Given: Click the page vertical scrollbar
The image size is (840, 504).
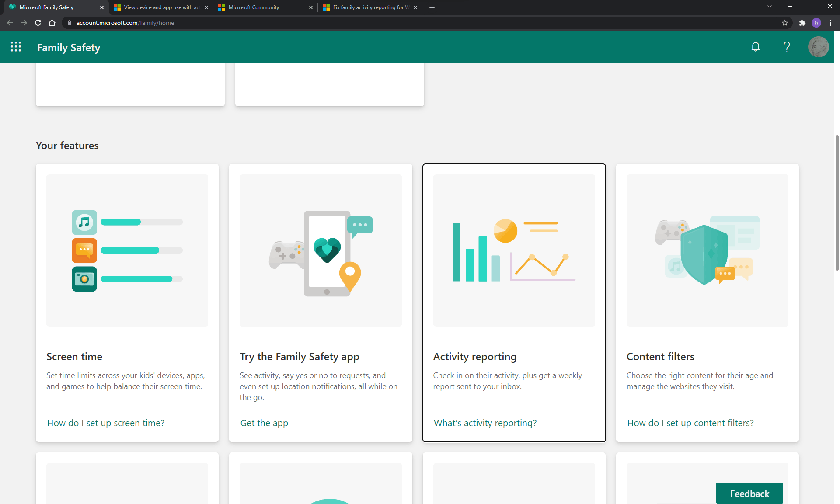Looking at the screenshot, I should pyautogui.click(x=837, y=203).
